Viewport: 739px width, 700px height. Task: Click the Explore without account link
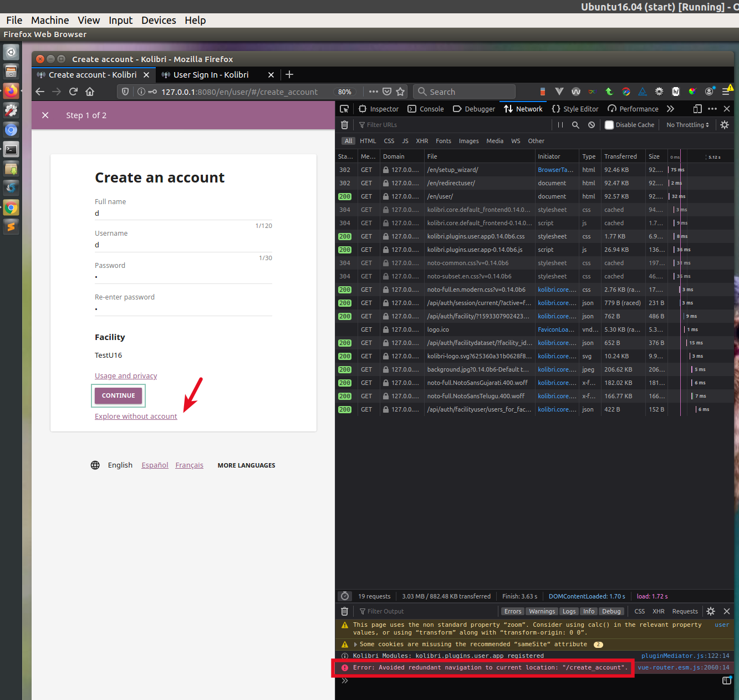(135, 416)
